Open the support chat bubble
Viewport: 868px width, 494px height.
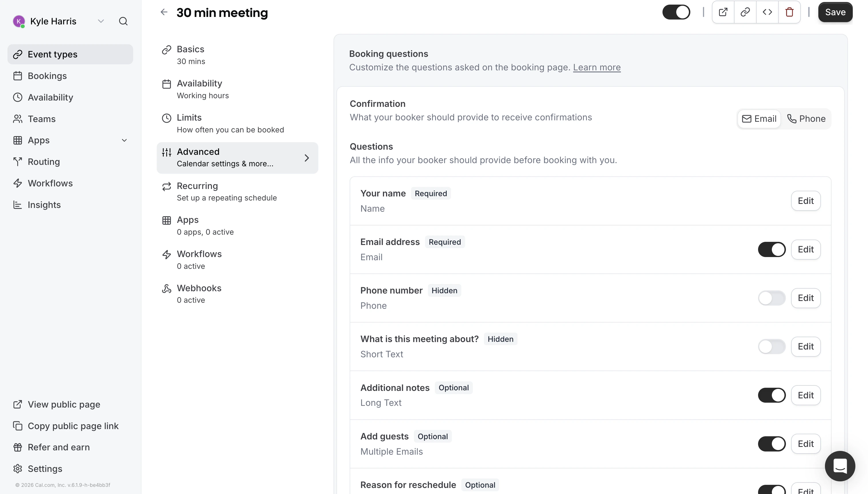tap(840, 466)
